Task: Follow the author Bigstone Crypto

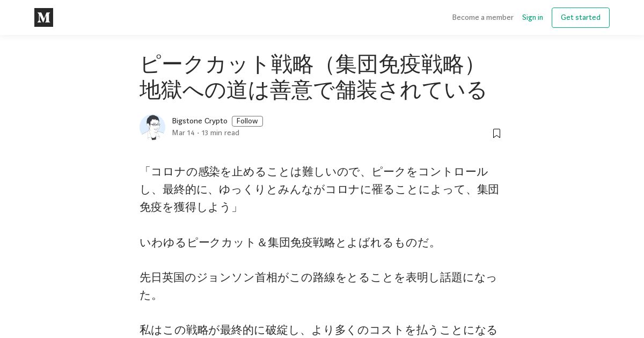Action: (247, 121)
